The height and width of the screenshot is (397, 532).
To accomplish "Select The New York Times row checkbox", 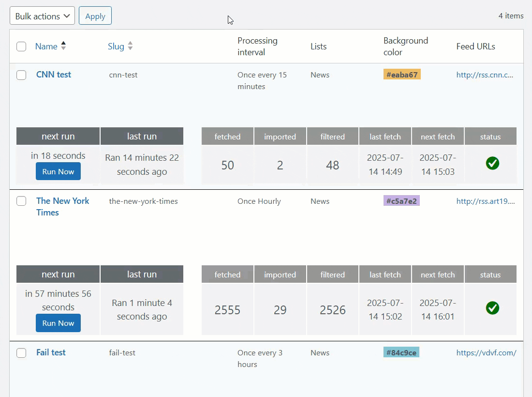I will point(21,201).
